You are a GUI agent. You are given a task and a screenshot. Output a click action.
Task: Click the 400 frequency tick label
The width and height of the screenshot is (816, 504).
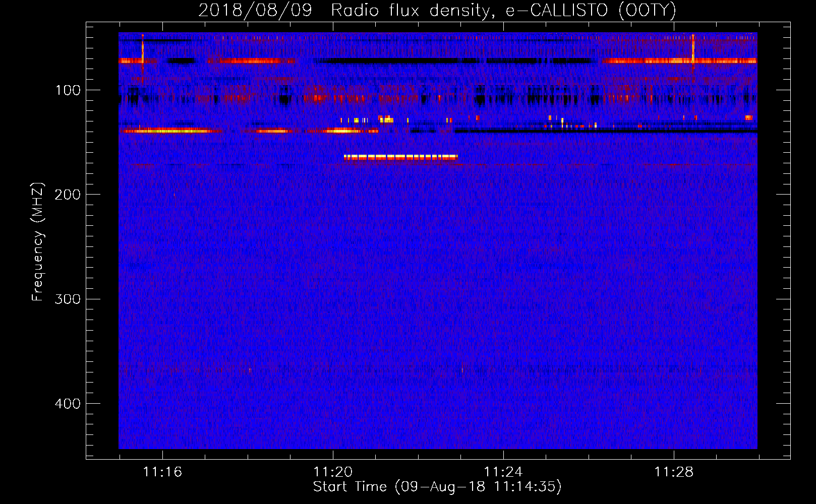68,404
